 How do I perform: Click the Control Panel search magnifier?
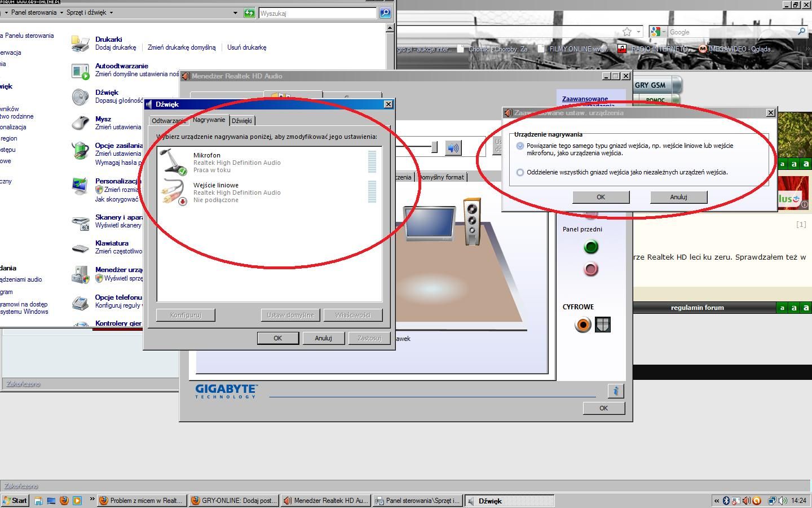(385, 12)
